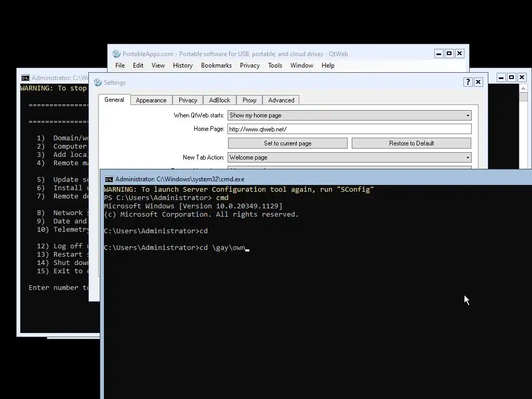Click the front cmd.exe window title bar
Viewport: 532px width, 399px height.
[x=316, y=179]
